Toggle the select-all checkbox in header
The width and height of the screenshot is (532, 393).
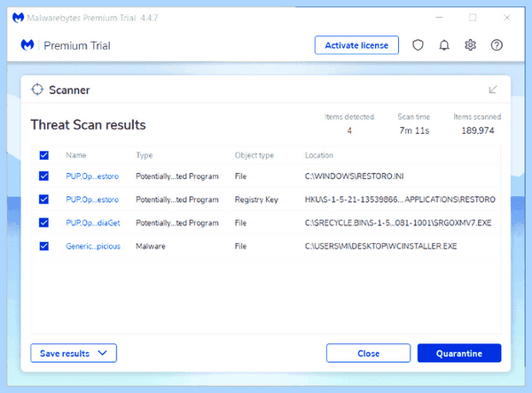click(43, 155)
